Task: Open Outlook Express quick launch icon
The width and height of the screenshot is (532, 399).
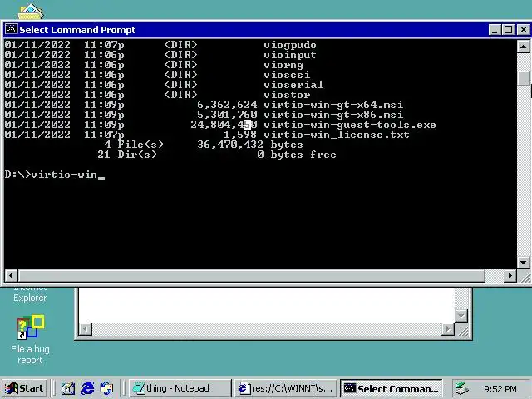Action: pyautogui.click(x=106, y=388)
